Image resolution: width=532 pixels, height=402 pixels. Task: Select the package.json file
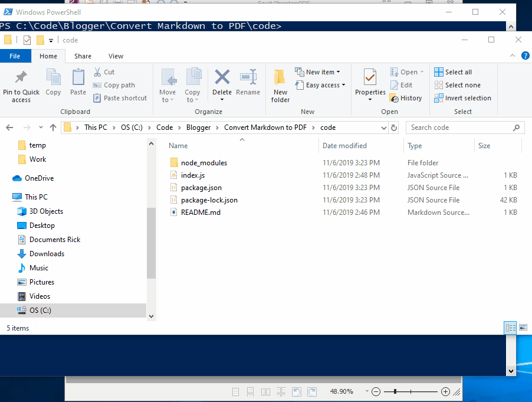[x=201, y=188]
